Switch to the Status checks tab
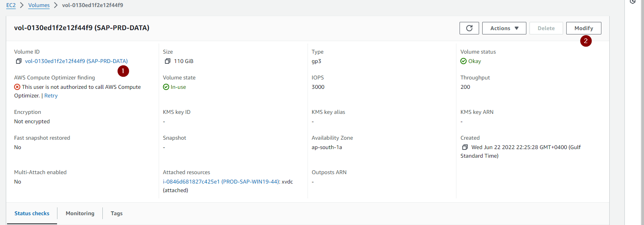This screenshot has width=644, height=225. click(32, 213)
